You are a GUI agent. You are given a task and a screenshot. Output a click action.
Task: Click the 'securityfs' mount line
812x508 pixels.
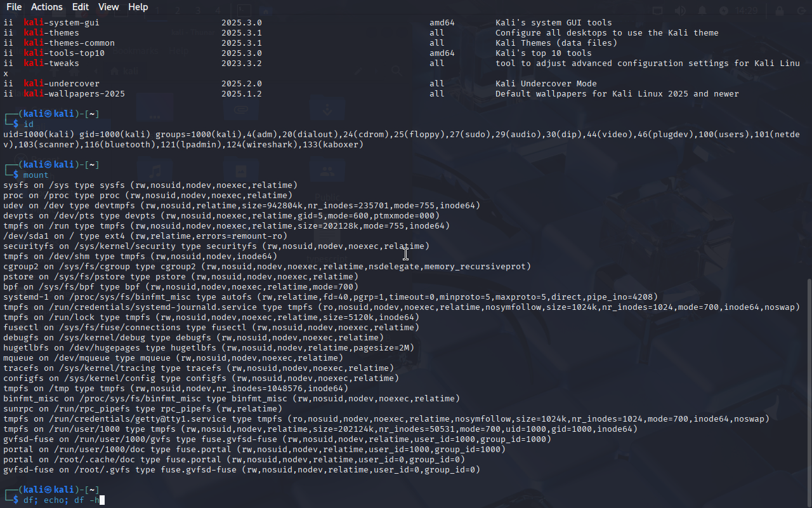click(x=216, y=246)
